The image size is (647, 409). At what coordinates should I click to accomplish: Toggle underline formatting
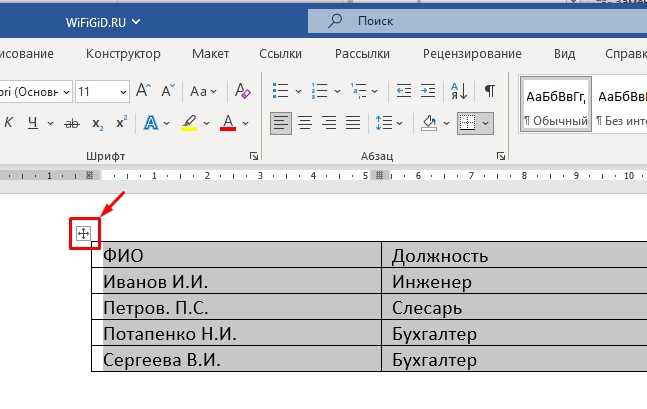coord(33,123)
